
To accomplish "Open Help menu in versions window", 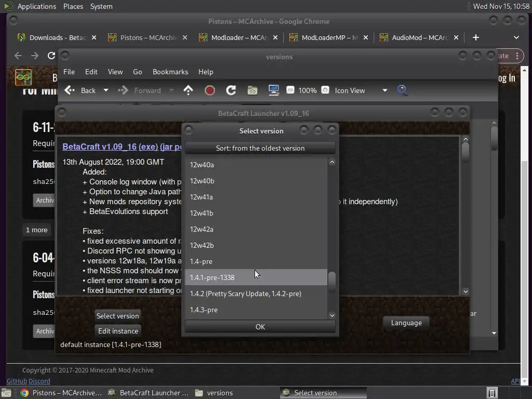I will tap(206, 72).
